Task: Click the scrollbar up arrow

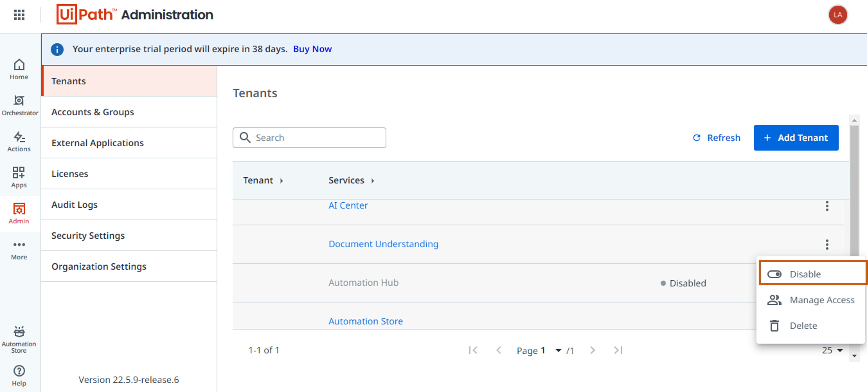Action: (x=854, y=120)
